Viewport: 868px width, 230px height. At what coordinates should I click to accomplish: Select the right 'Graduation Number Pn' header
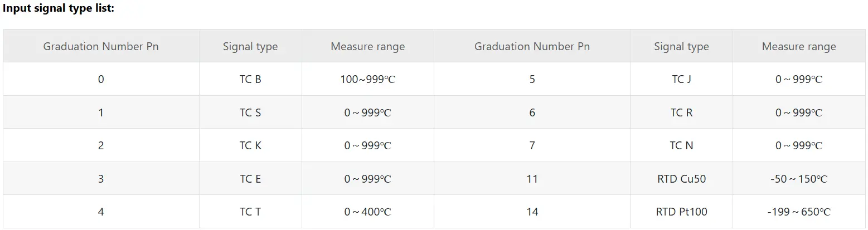pyautogui.click(x=532, y=46)
